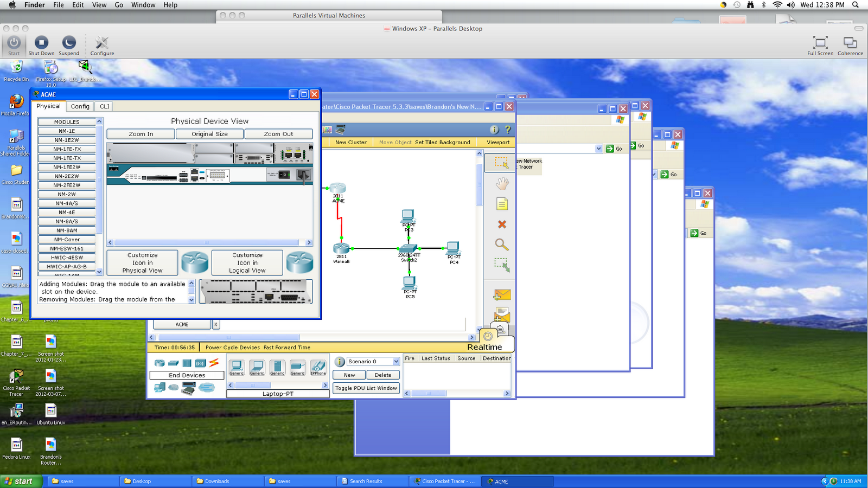Click the info icon beside Scenario 0
Viewport: 868px width, 488px height.
[x=340, y=362]
